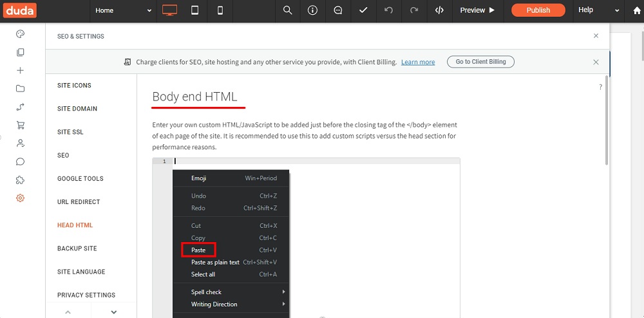
Task: Click the settings panel vertical scrollbar
Action: pyautogui.click(x=607, y=120)
